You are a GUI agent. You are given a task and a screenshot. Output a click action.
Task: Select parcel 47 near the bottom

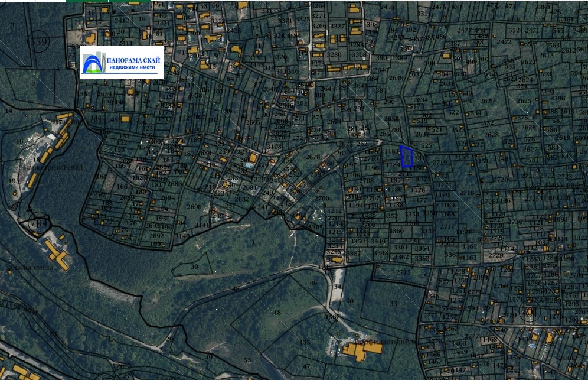[307, 367]
